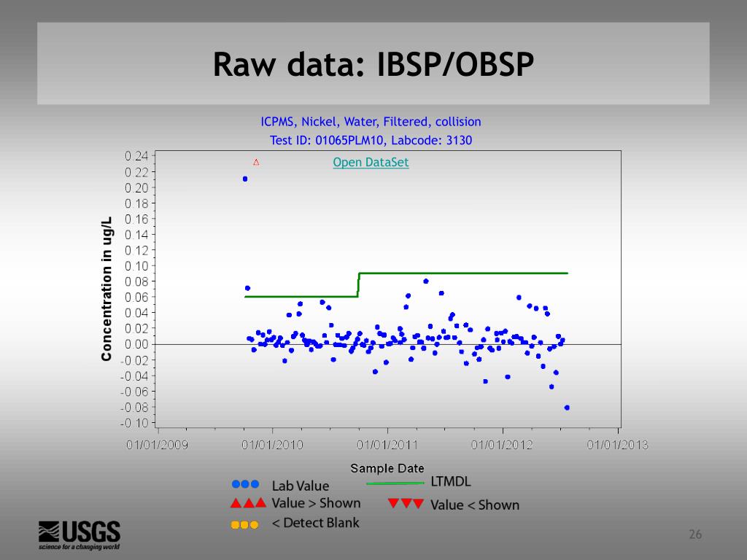Click slide number 26
The height and width of the screenshot is (560, 747).
pos(695,534)
